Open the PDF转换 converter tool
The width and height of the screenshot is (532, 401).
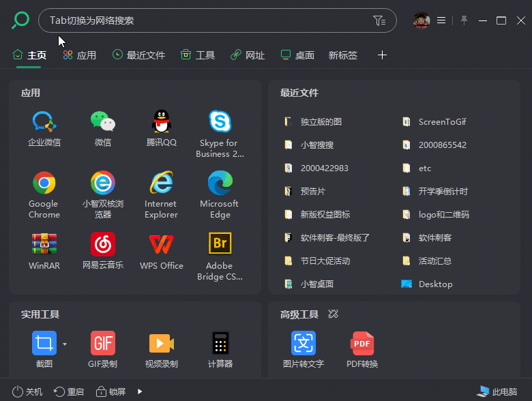pyautogui.click(x=362, y=343)
